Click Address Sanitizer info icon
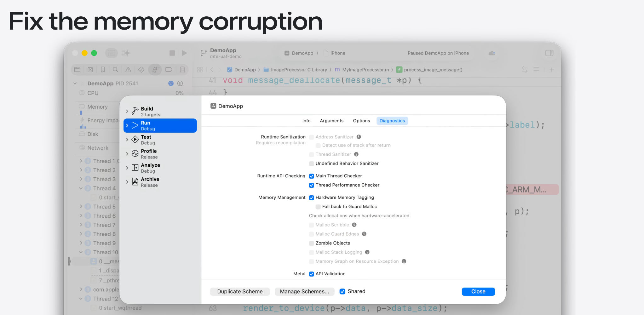 [359, 137]
